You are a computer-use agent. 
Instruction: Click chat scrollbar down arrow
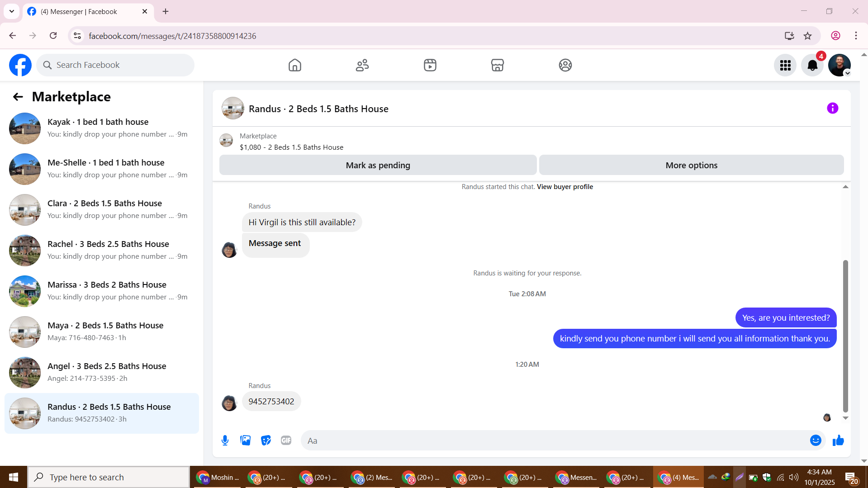click(845, 418)
